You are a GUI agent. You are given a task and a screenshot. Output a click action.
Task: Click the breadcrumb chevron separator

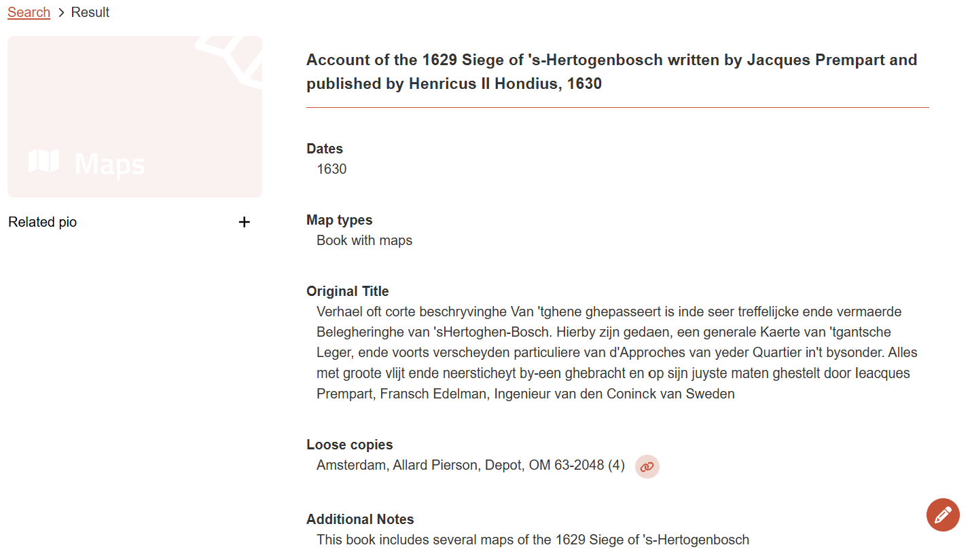pyautogui.click(x=60, y=12)
